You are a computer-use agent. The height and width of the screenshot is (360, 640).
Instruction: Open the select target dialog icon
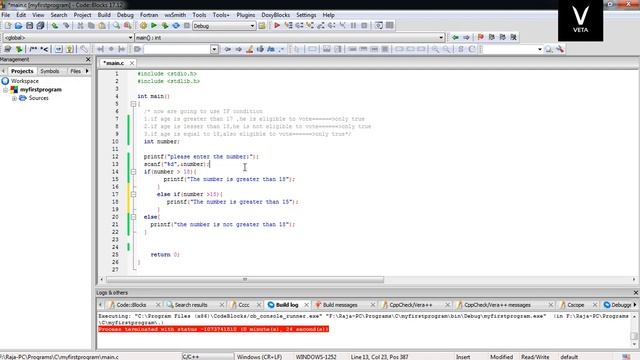[262, 26]
